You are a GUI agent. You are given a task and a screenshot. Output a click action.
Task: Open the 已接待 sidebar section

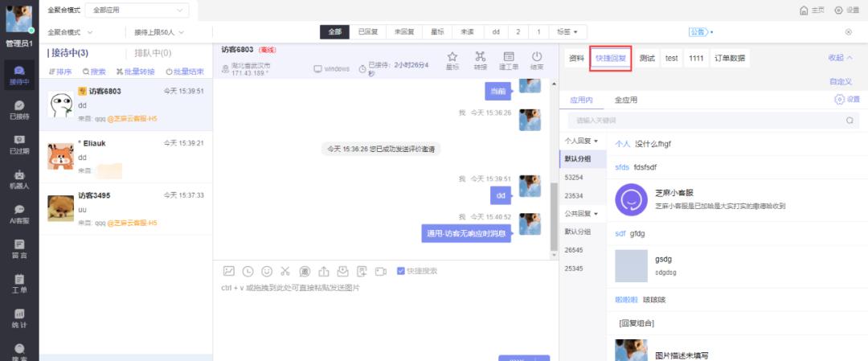coord(19,109)
